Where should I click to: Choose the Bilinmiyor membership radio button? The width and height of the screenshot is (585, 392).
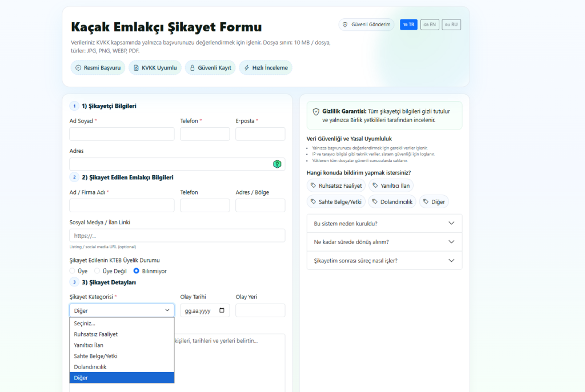coord(137,271)
